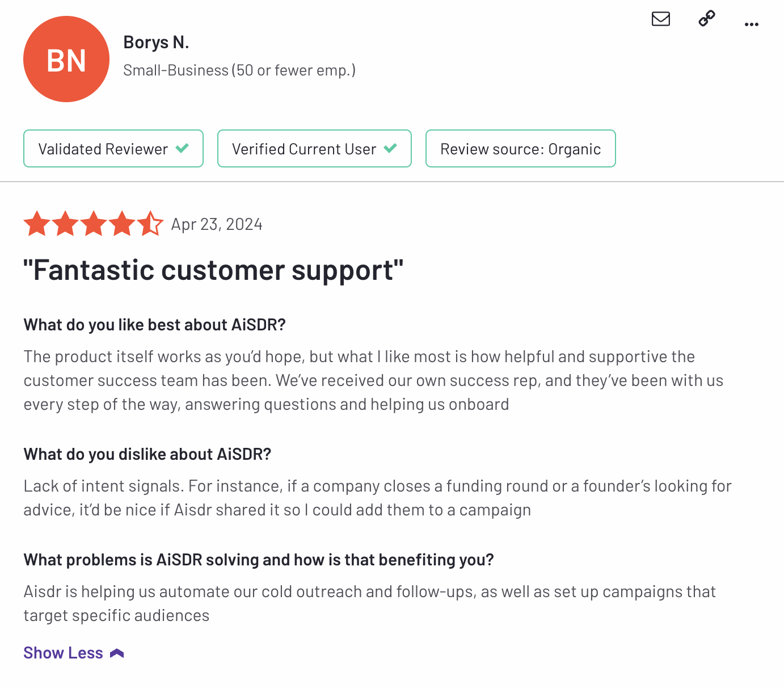The height and width of the screenshot is (688, 784).
Task: Click the Review source: Organic badge
Action: pyautogui.click(x=520, y=148)
